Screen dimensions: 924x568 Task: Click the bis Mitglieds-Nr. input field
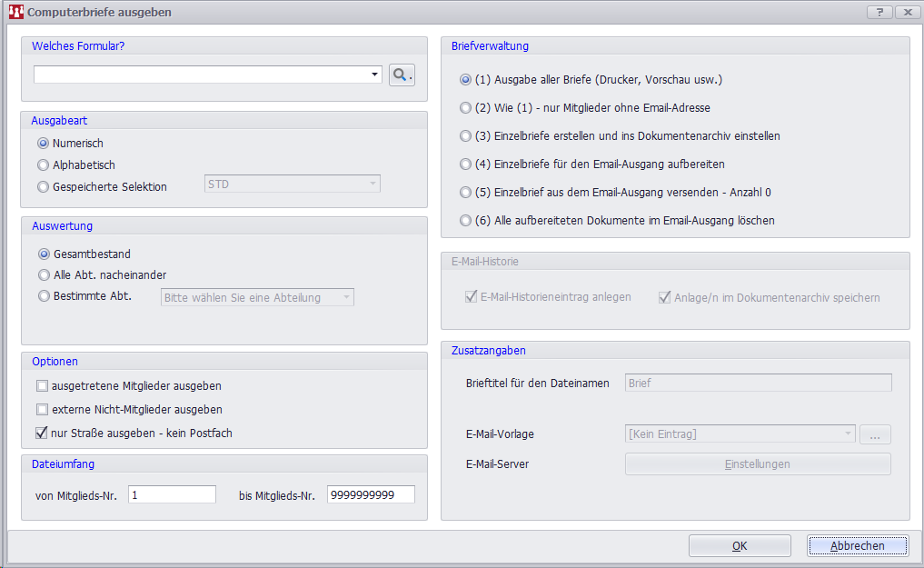pyautogui.click(x=370, y=494)
